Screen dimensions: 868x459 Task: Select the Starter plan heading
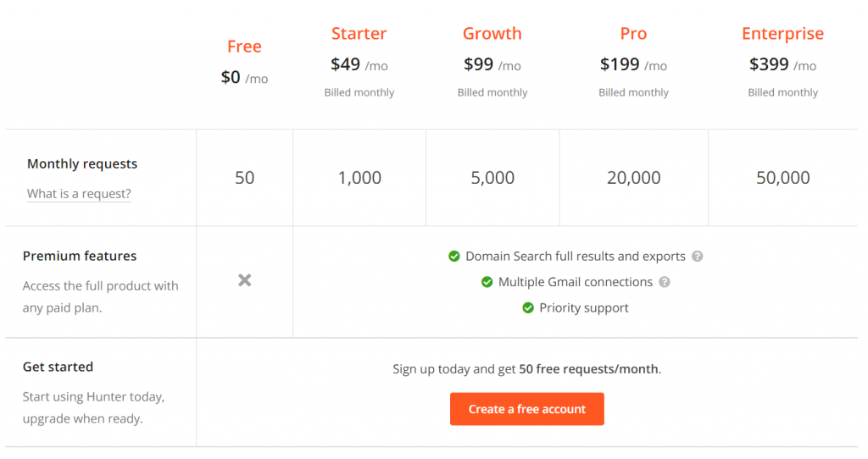pos(359,34)
